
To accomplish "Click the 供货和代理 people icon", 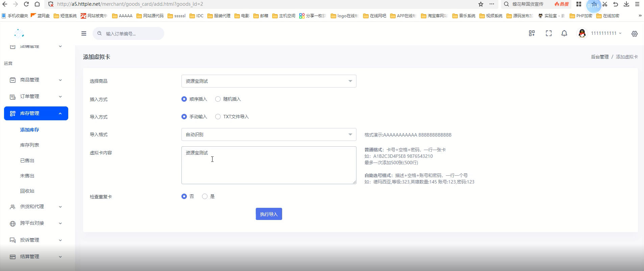I will click(x=13, y=207).
